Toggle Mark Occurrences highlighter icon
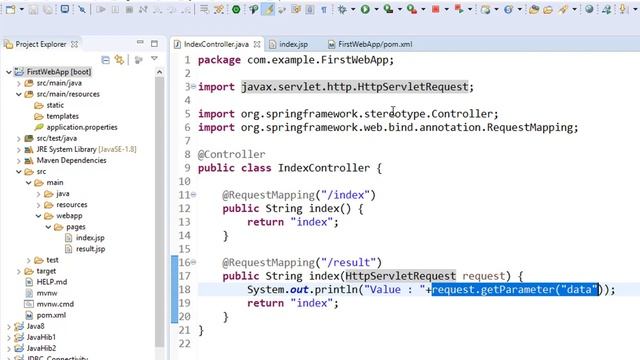The image size is (640, 360). [x=268, y=9]
